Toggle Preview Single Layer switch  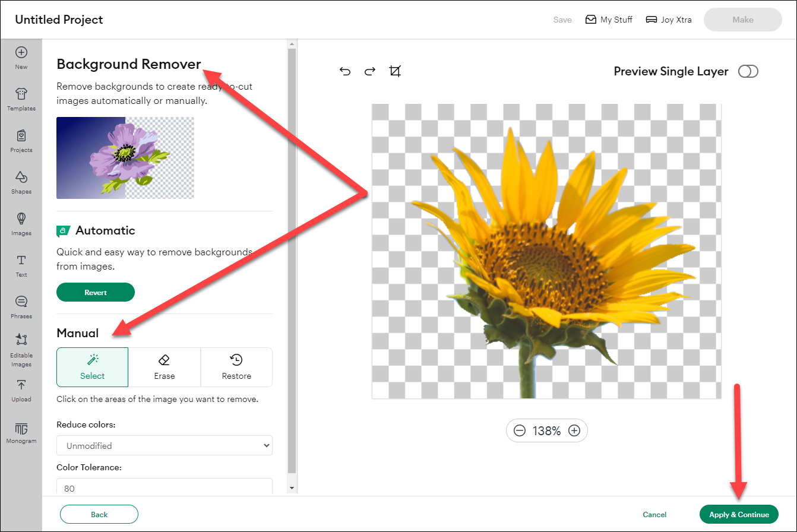coord(748,72)
